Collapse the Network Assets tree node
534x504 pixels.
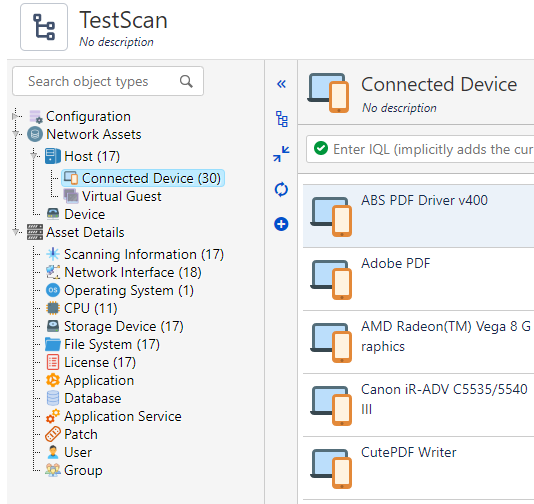(x=16, y=134)
